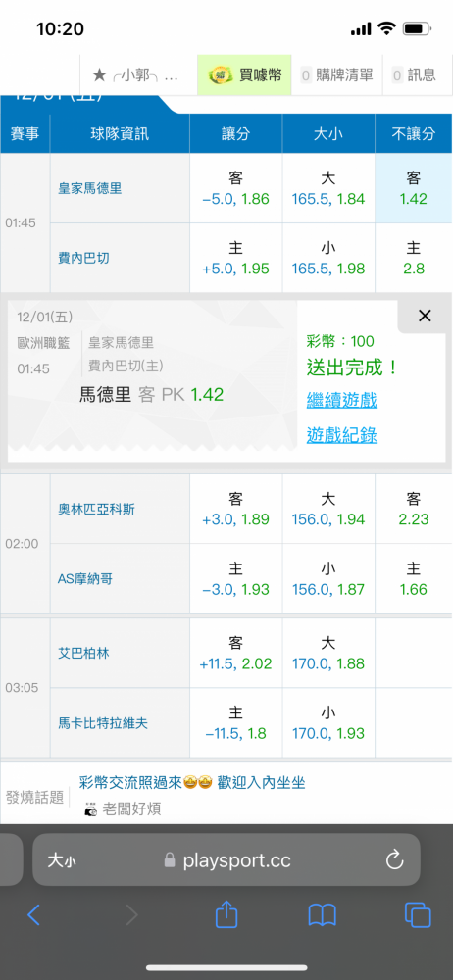Open 費內巴切 team info
Viewport: 453px width, 980px height.
(x=84, y=258)
